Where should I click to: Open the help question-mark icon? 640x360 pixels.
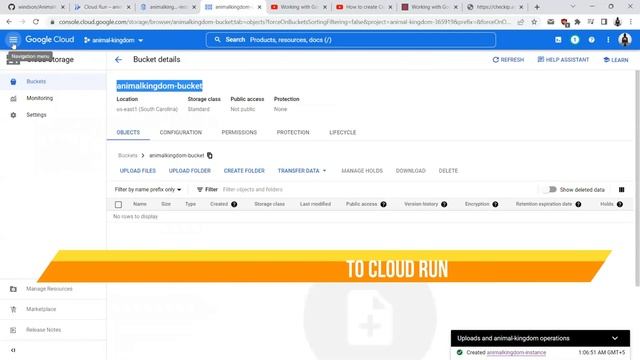coord(591,40)
